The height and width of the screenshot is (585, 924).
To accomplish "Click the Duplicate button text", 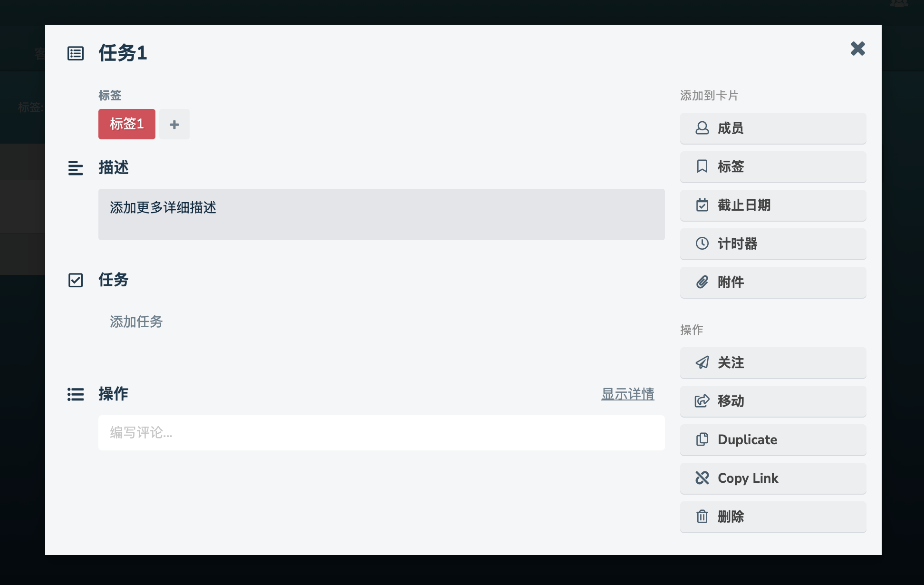I will [747, 439].
